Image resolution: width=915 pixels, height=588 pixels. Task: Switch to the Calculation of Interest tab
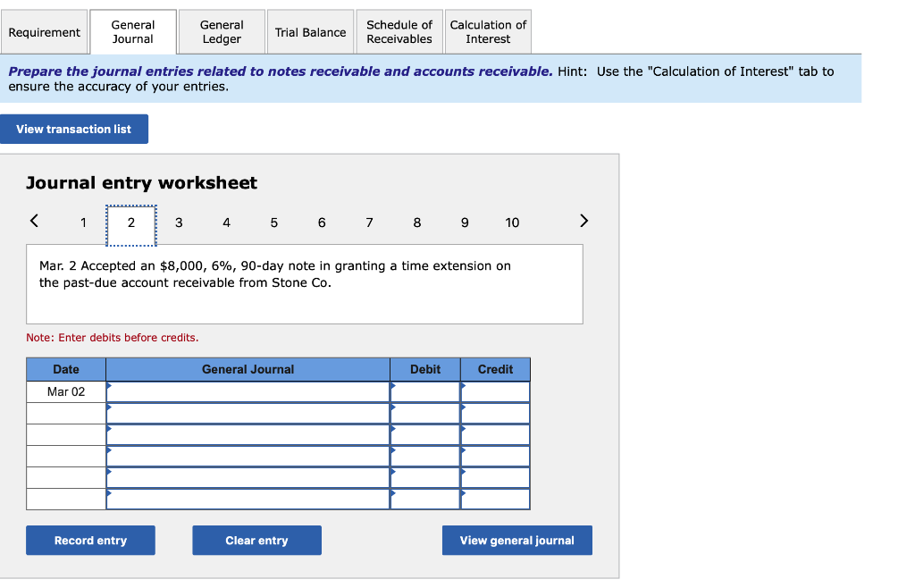tap(488, 31)
